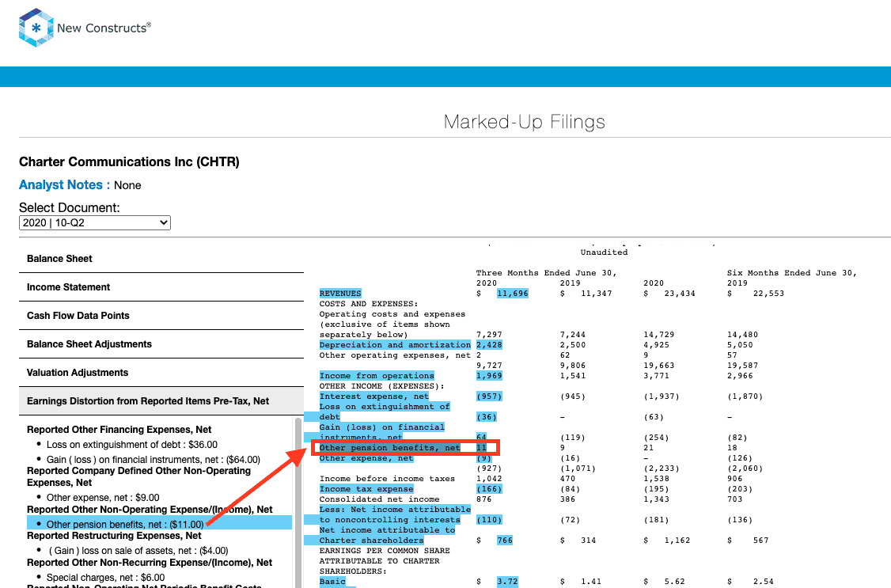The image size is (891, 588).
Task: Click Reported Other Non-Recurring Expense/(Income), Net heading
Action: (150, 563)
